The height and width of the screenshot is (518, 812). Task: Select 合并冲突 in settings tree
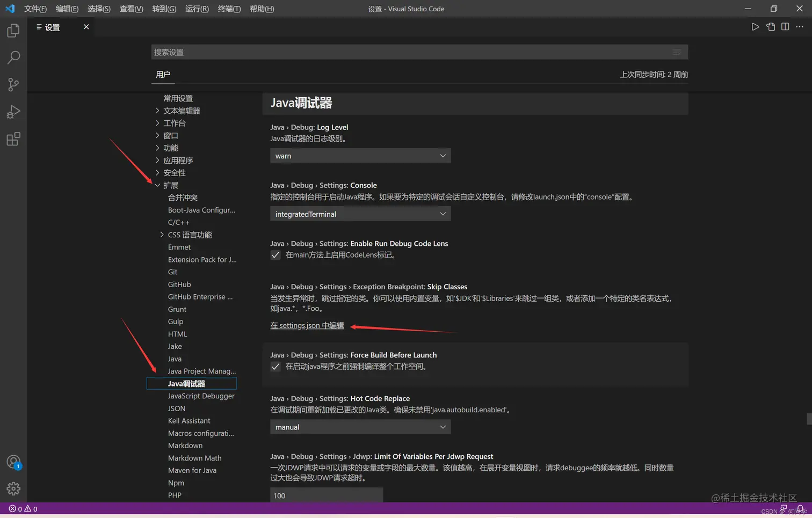(x=183, y=198)
